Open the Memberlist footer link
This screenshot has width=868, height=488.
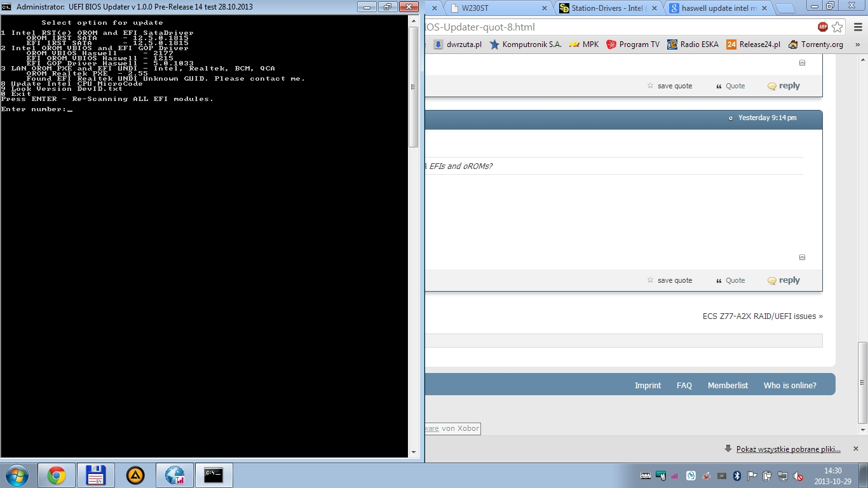pyautogui.click(x=728, y=385)
